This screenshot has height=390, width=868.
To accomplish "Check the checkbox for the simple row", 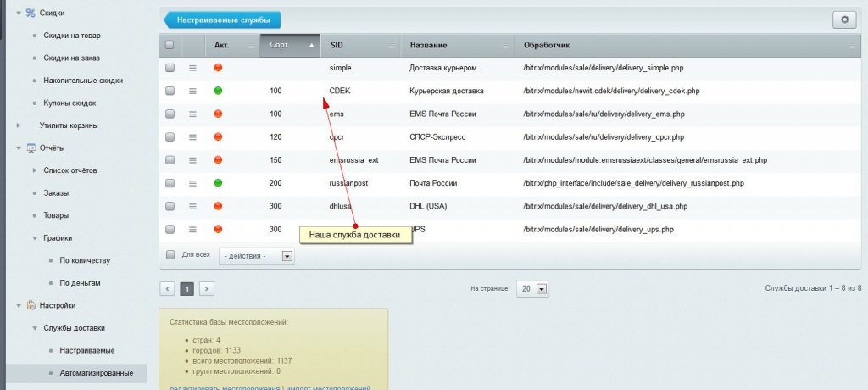I will [170, 68].
